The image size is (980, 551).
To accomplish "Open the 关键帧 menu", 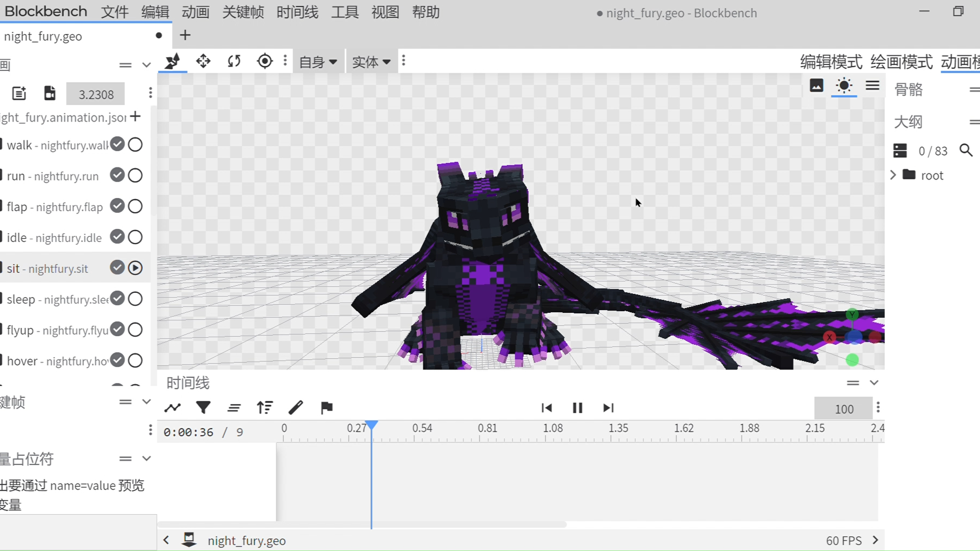I will [243, 12].
